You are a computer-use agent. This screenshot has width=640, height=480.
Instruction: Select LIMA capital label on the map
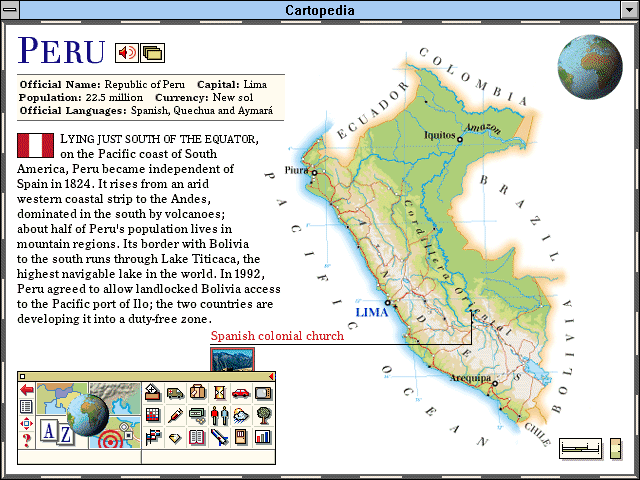click(x=372, y=313)
